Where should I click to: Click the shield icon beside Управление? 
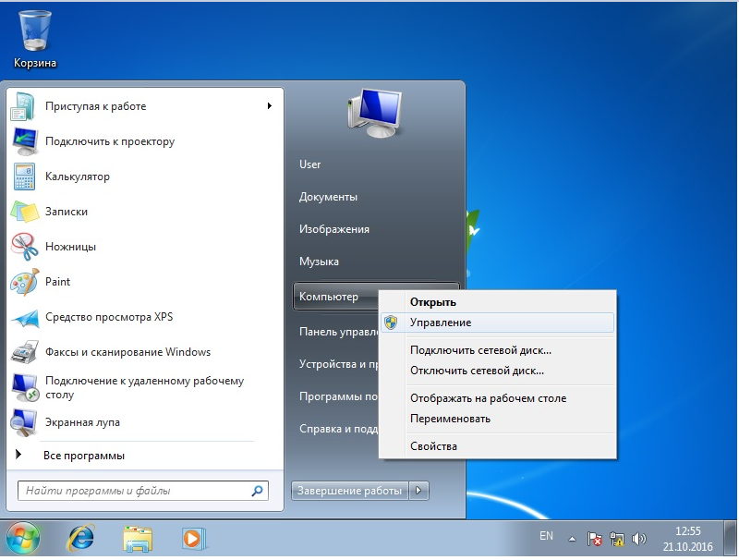pyautogui.click(x=391, y=323)
